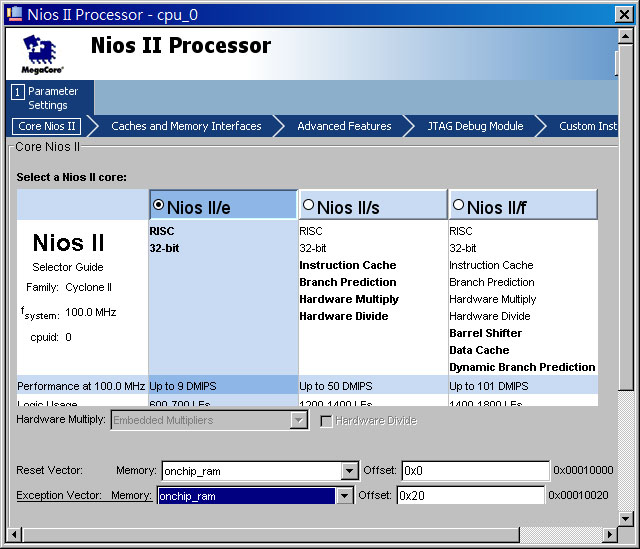Toggle the Hardware Divide checkbox
Image resolution: width=640 pixels, height=549 pixels.
click(x=326, y=421)
